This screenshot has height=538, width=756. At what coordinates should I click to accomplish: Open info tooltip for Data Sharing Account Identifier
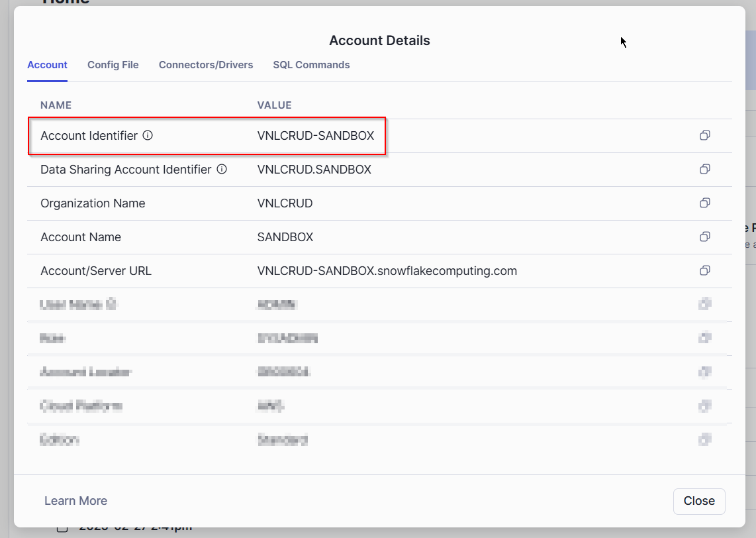[222, 170]
